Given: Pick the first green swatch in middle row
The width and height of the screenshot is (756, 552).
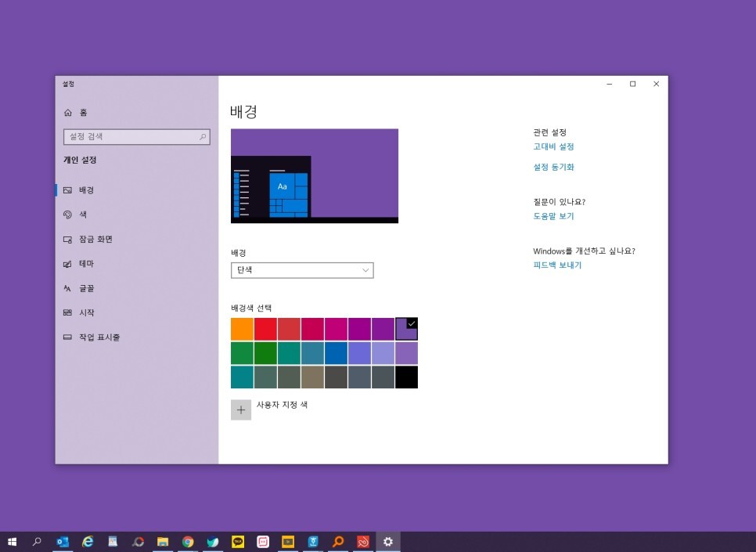Looking at the screenshot, I should [242, 353].
